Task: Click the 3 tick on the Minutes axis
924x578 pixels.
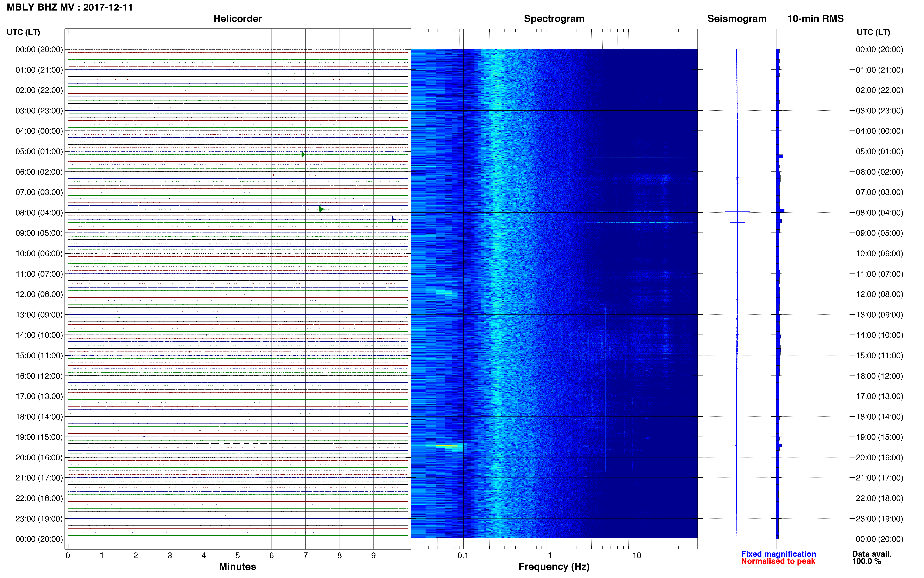Action: coord(170,555)
